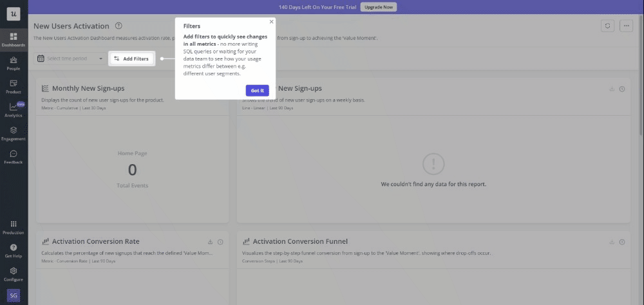Open the Engagement section
The height and width of the screenshot is (305, 644).
click(14, 133)
